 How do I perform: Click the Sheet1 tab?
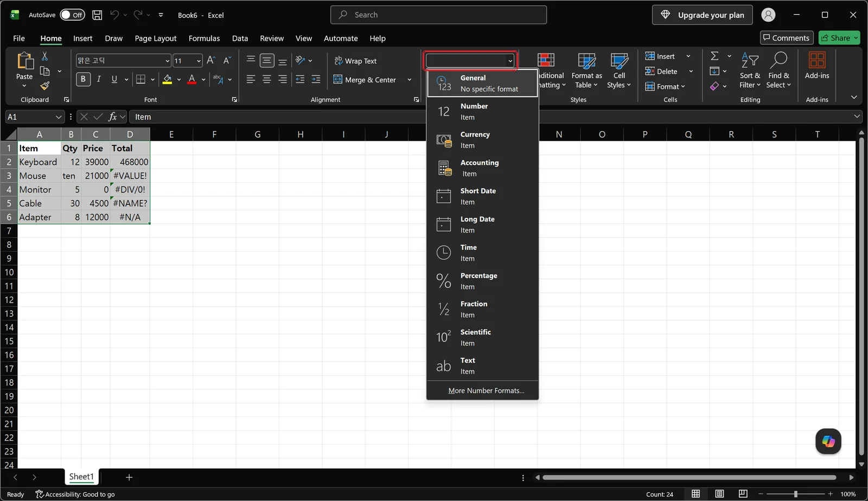pos(81,477)
